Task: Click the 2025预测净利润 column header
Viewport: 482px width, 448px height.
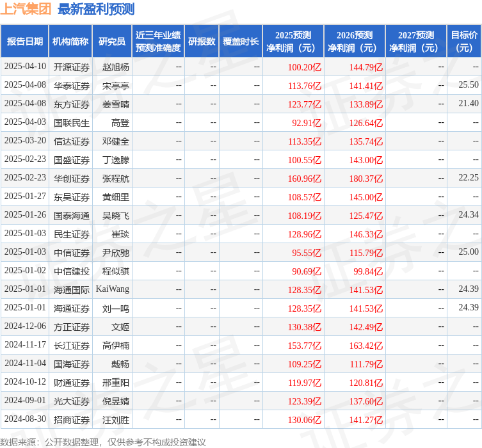Action: pos(293,41)
